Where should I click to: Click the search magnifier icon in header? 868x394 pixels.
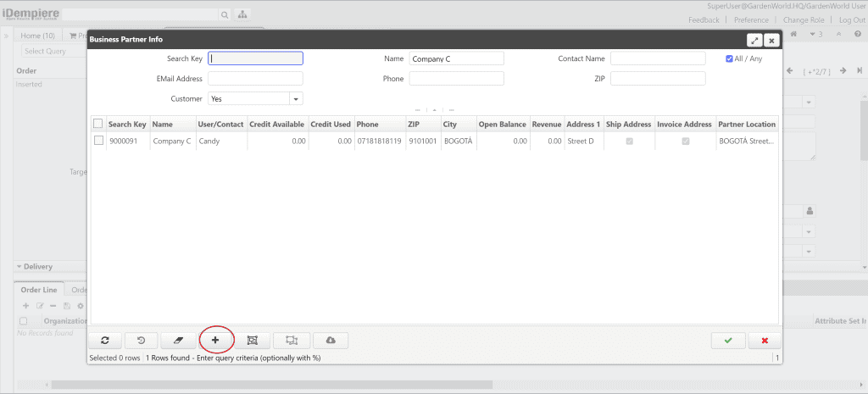tap(225, 14)
